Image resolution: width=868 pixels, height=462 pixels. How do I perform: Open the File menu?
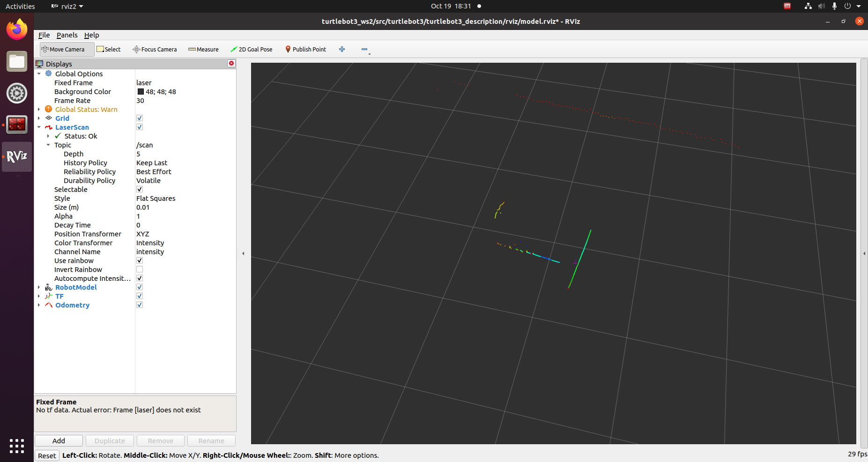coord(44,35)
